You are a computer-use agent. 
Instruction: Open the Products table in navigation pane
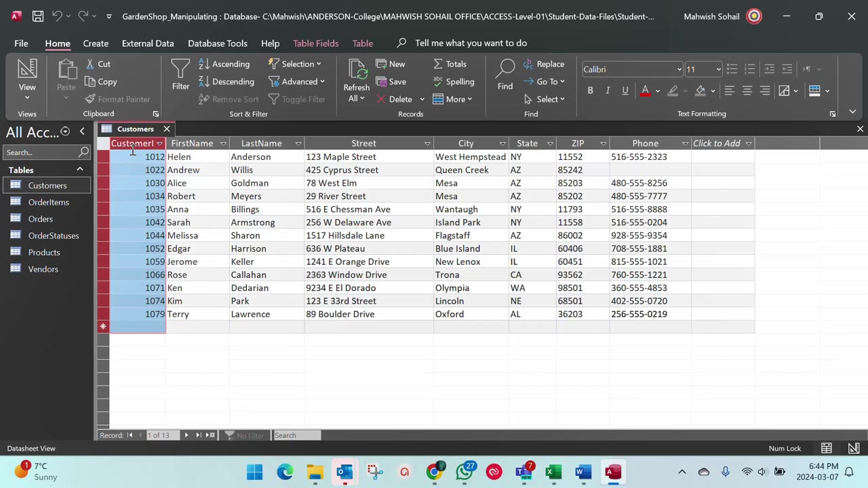(x=44, y=252)
